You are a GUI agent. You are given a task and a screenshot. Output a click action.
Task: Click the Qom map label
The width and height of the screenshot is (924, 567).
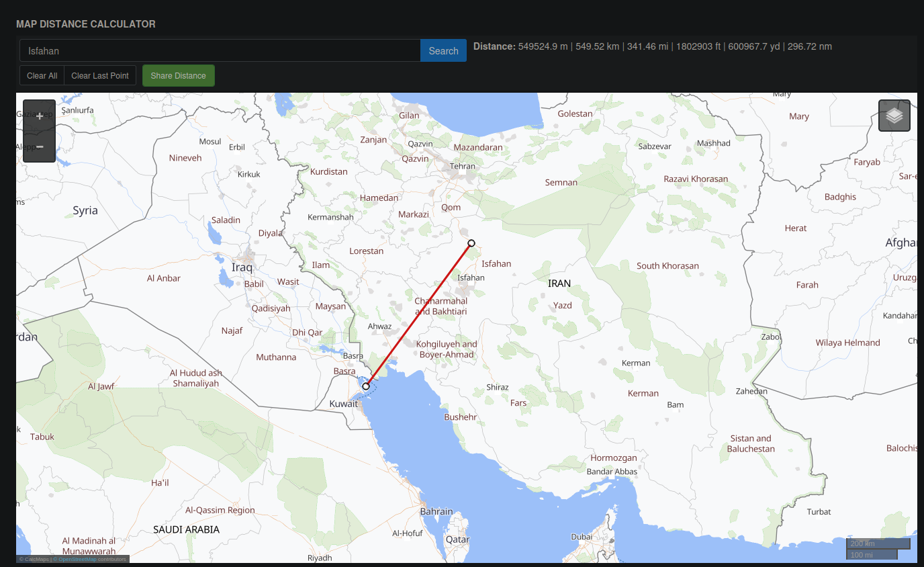click(451, 208)
